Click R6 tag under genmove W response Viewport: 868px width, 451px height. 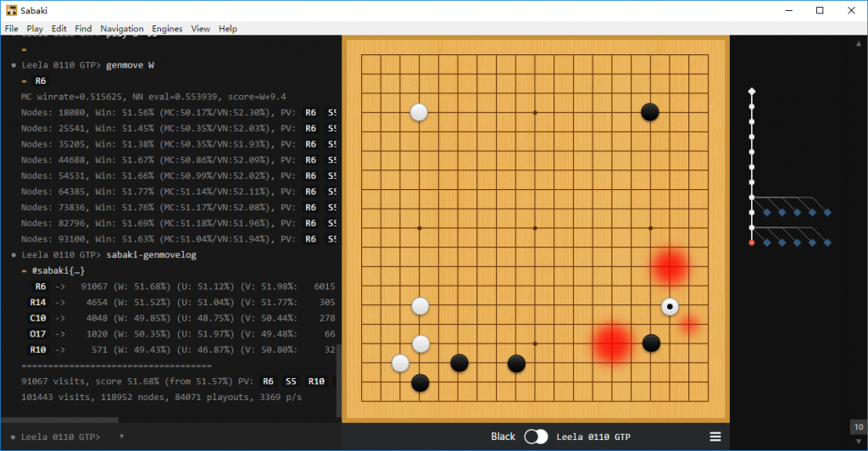[41, 81]
